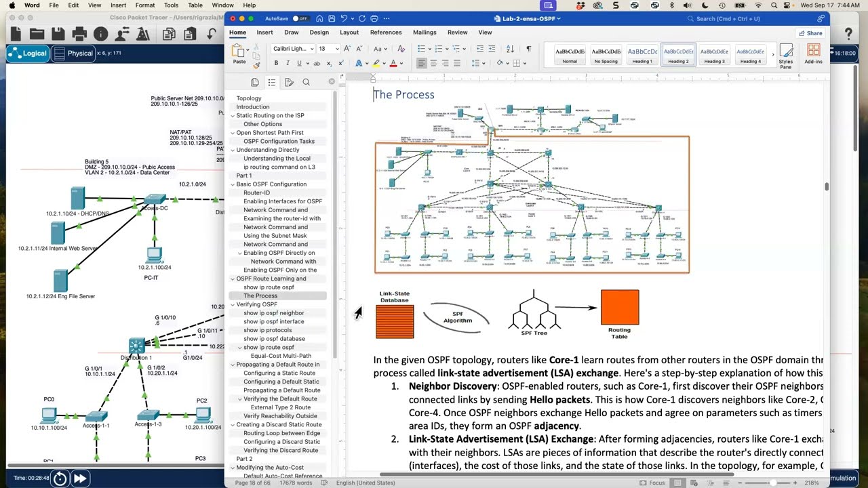
Task: Center text in the Word ribbon
Action: pyautogui.click(x=433, y=63)
